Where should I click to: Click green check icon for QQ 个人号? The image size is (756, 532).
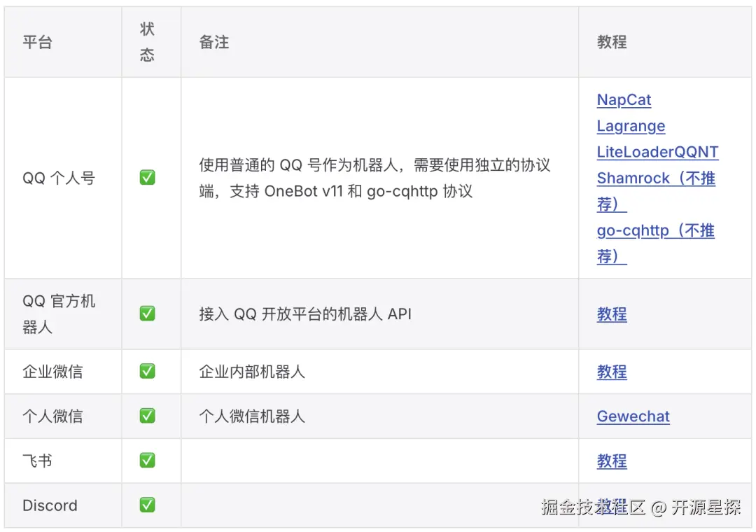pyautogui.click(x=148, y=178)
